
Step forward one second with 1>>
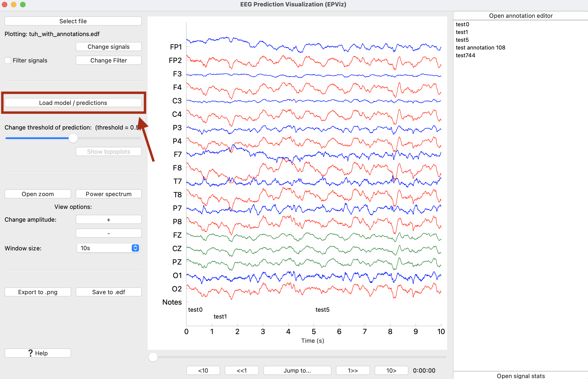pos(353,370)
